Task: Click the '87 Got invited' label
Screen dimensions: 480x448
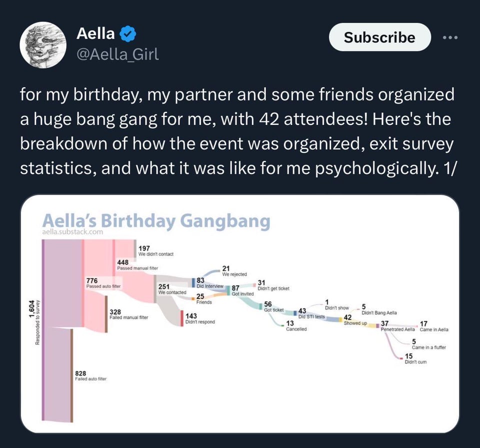Action: (x=242, y=290)
